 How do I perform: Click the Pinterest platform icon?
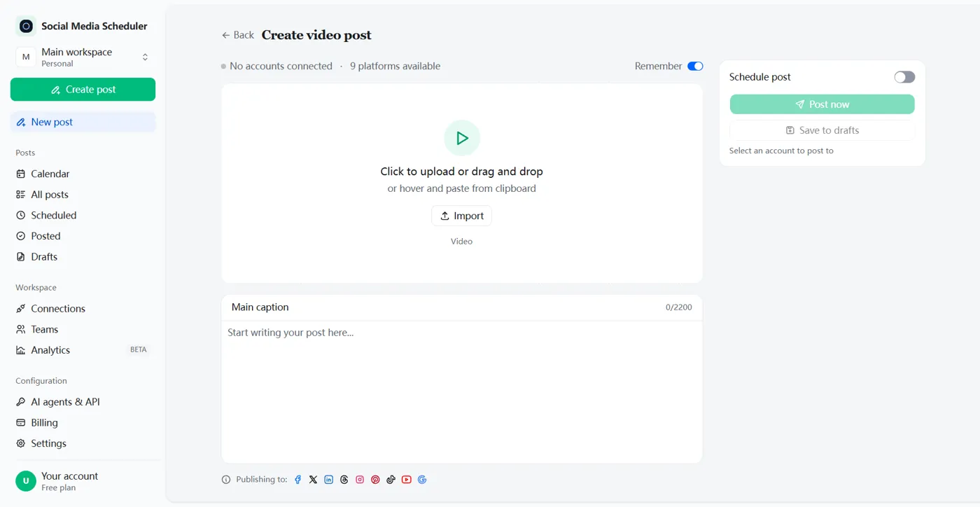click(375, 480)
